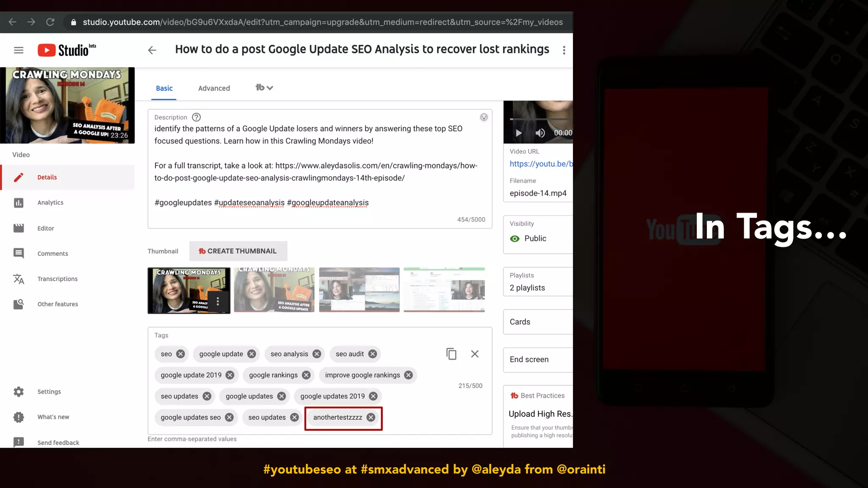Switch to the Advanced tab

coord(214,88)
